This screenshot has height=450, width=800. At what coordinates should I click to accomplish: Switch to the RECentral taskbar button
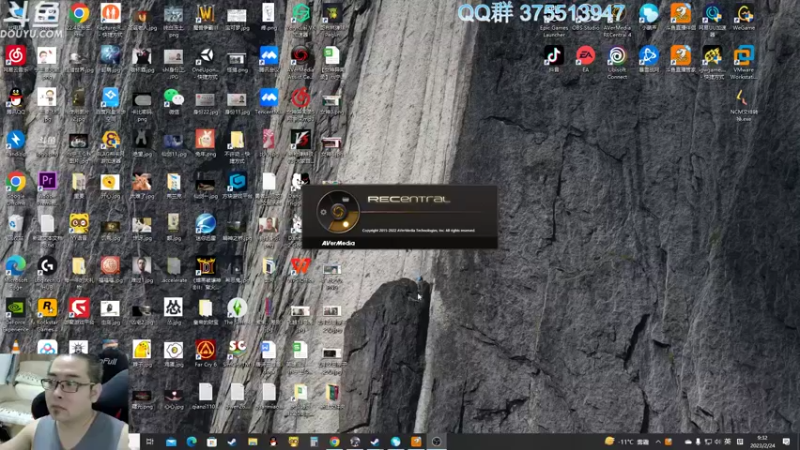point(436,442)
